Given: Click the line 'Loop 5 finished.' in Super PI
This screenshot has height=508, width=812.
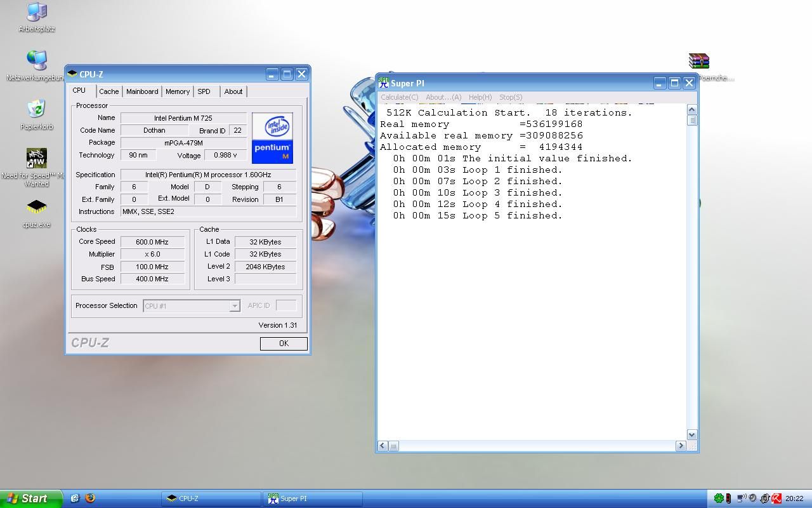Looking at the screenshot, I should pyautogui.click(x=478, y=216).
